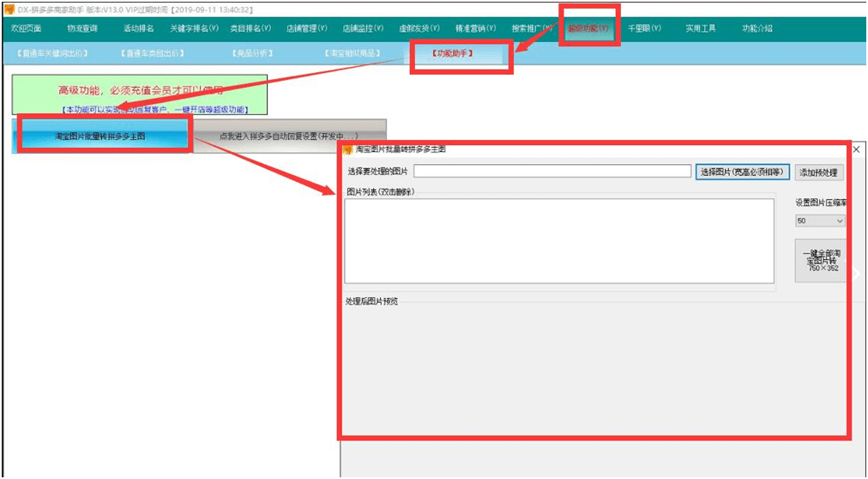
Task: Click inside the 图片列表(双击删除) list box
Action: coord(559,241)
